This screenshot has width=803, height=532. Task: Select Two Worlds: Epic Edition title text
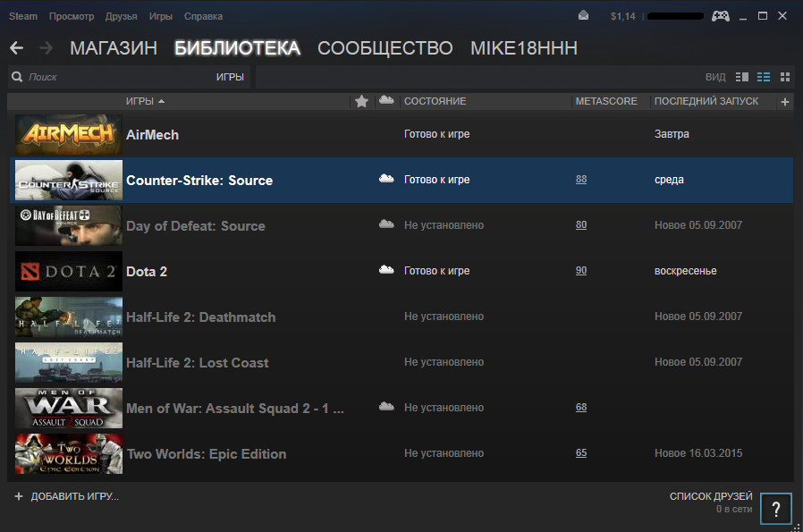pos(207,453)
